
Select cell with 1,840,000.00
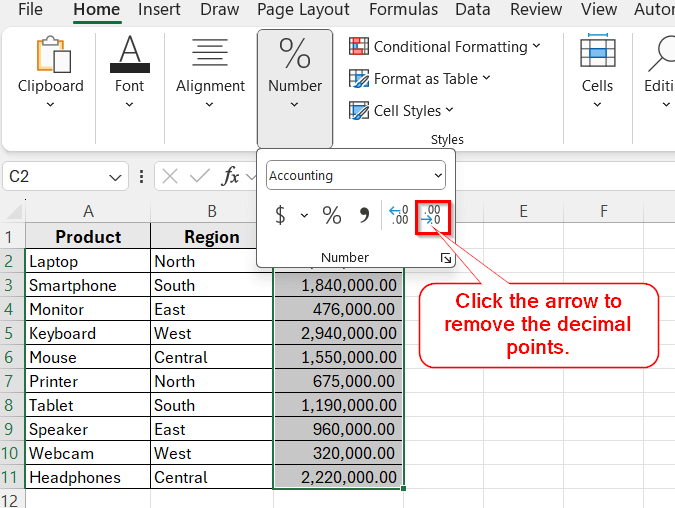338,285
